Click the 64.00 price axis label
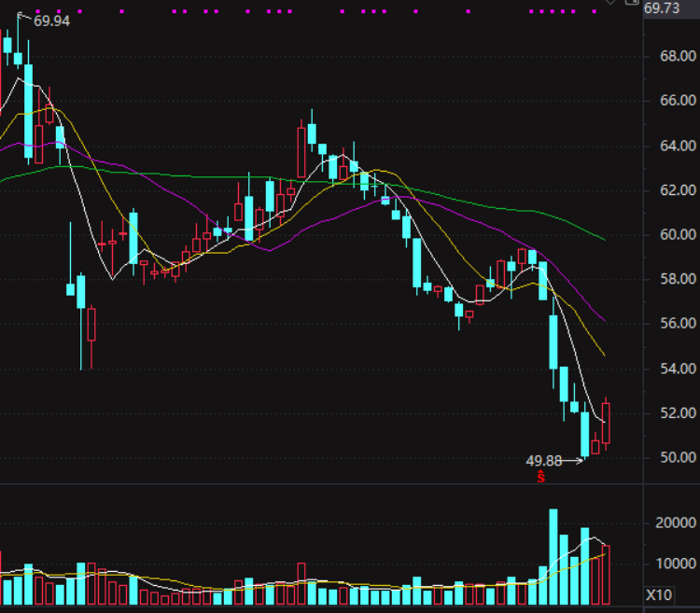Image resolution: width=700 pixels, height=613 pixels. click(678, 146)
